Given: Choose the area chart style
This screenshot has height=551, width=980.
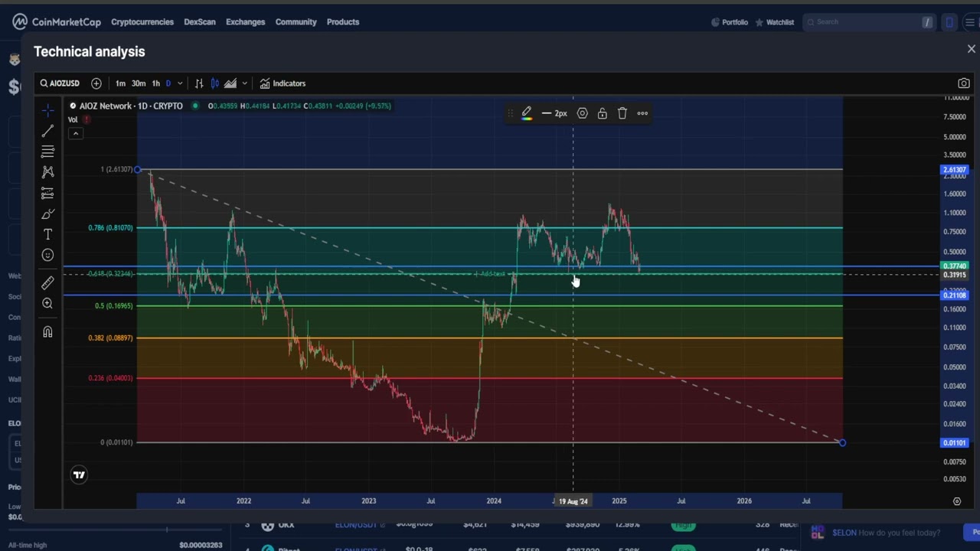Looking at the screenshot, I should click(230, 83).
